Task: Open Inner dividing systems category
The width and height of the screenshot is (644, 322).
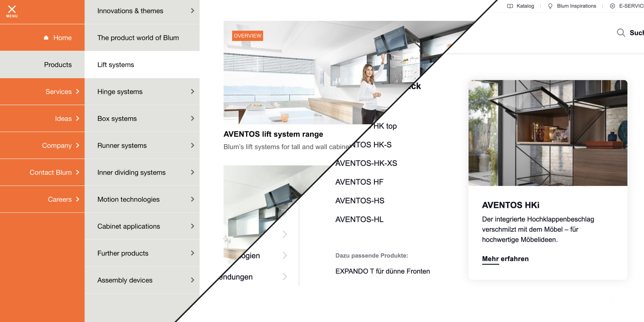Action: [142, 172]
